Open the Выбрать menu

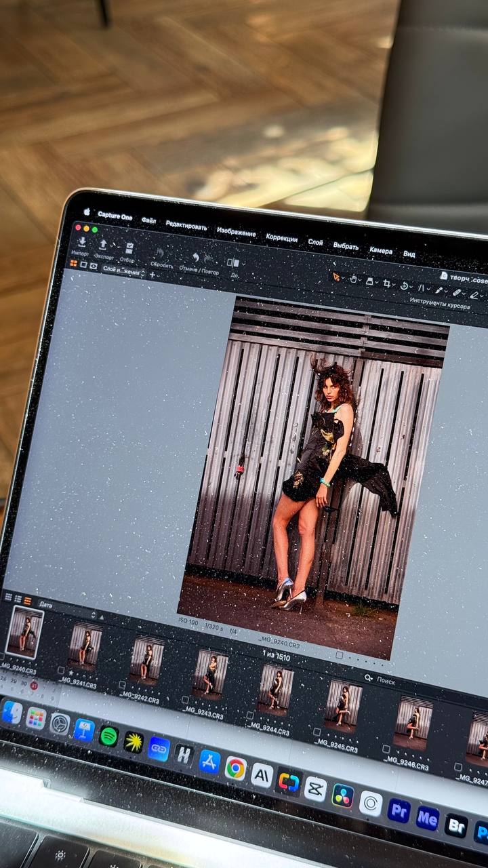(346, 246)
